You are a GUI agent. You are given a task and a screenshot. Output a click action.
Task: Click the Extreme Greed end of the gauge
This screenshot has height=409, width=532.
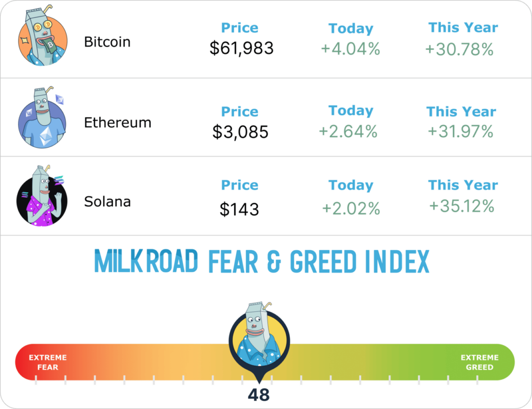click(479, 362)
